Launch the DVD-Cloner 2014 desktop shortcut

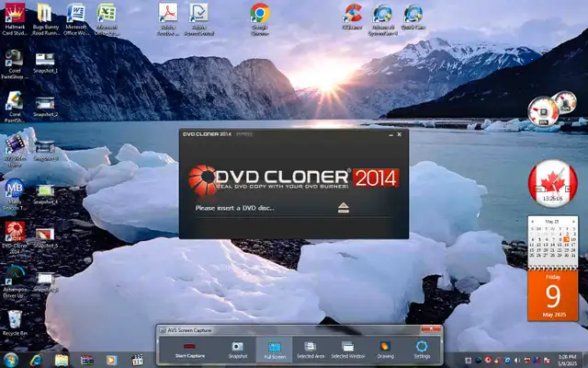click(x=15, y=237)
